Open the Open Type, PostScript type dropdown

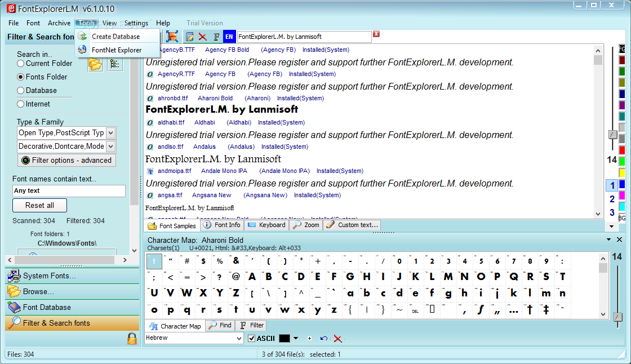click(110, 133)
